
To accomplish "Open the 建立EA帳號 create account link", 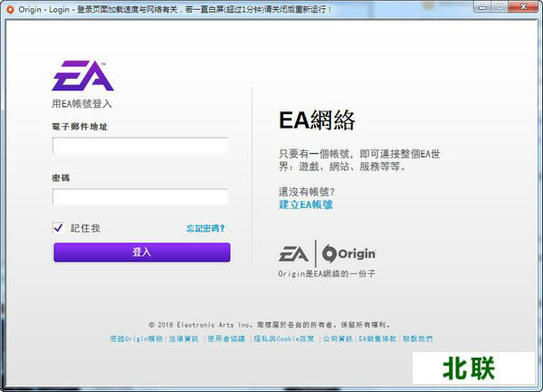I will (306, 205).
